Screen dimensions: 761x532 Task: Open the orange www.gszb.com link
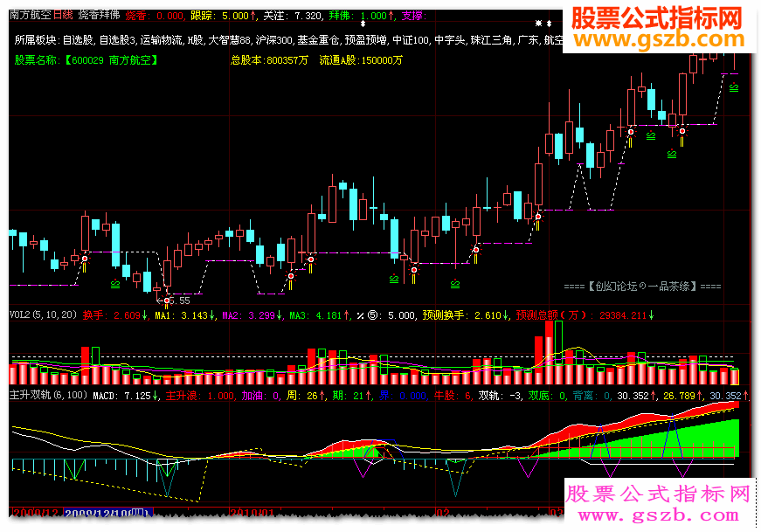(659, 40)
